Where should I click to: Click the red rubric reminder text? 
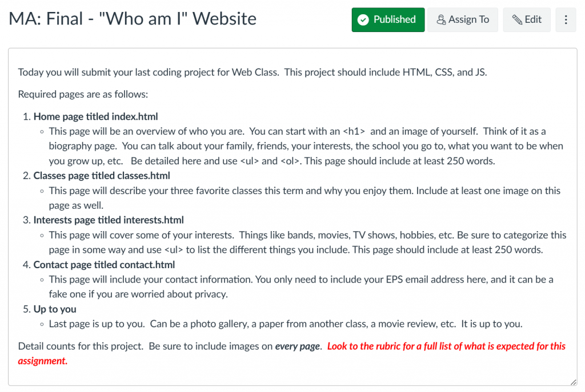292,353
